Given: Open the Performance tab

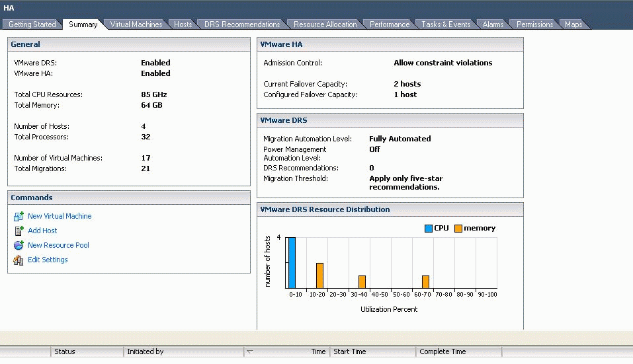Looking at the screenshot, I should pyautogui.click(x=390, y=24).
